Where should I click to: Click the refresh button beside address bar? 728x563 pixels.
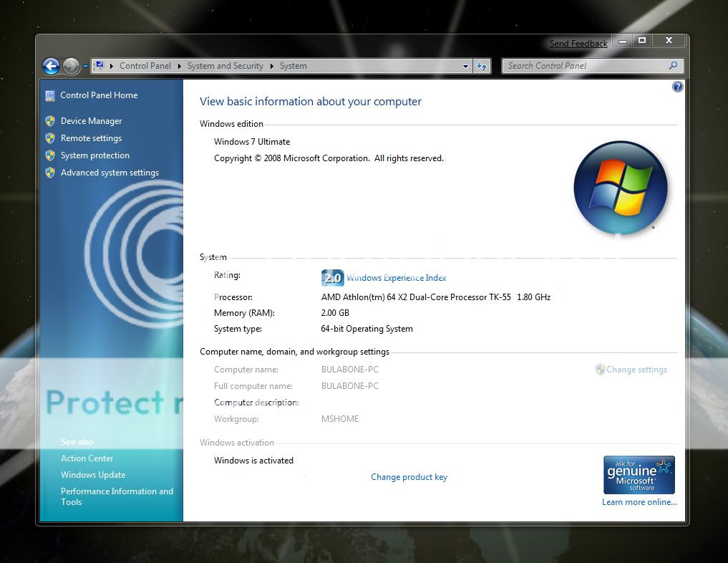click(x=482, y=66)
